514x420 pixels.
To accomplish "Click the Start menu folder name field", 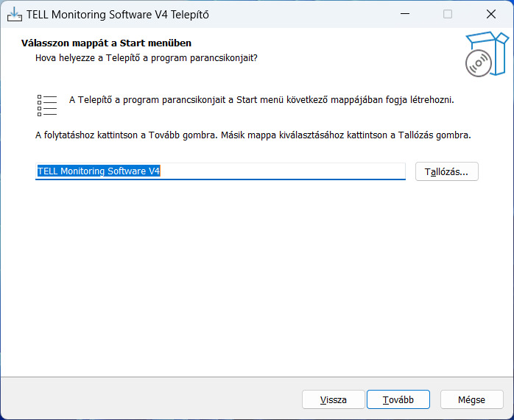I will (220, 171).
